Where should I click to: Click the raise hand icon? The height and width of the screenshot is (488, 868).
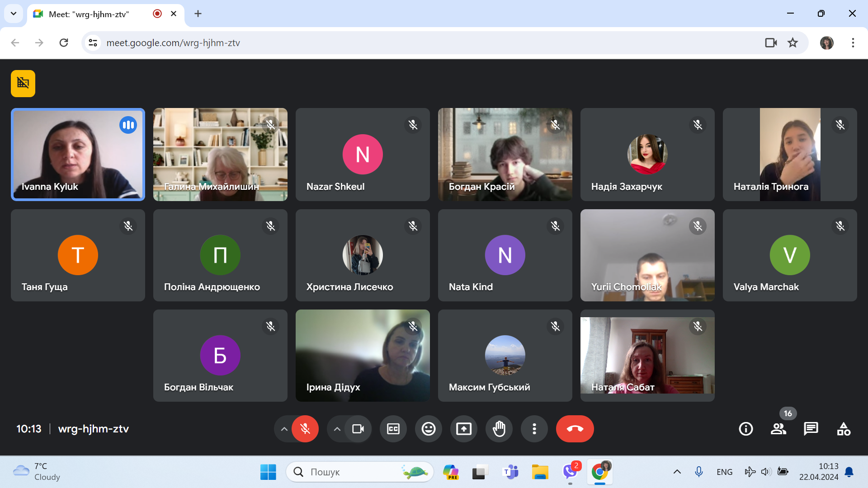click(x=499, y=429)
